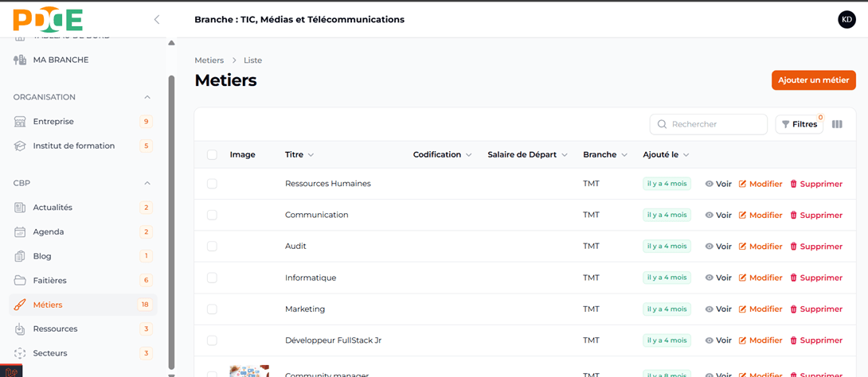The image size is (868, 377).
Task: Click Supprimer for the Communication row
Action: click(x=815, y=216)
